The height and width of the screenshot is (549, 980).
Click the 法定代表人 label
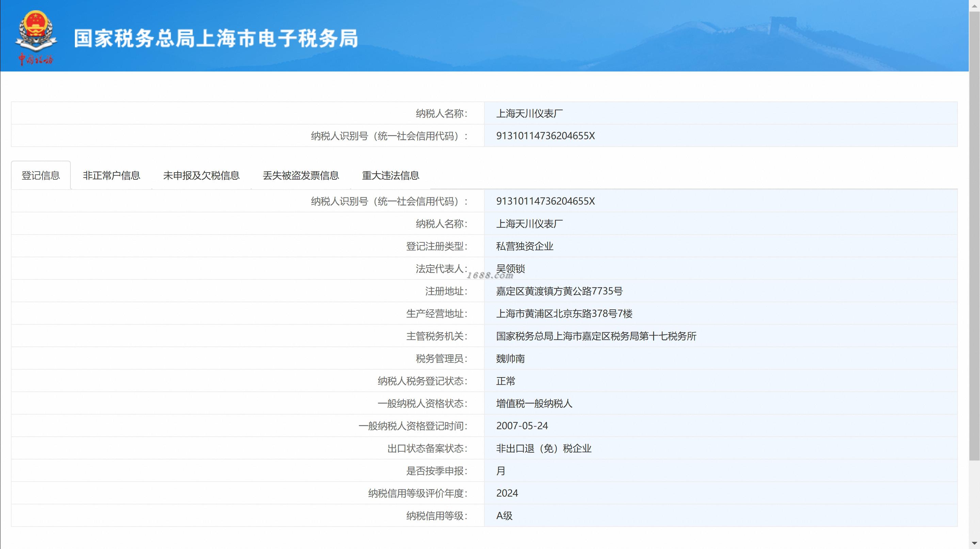tap(441, 269)
